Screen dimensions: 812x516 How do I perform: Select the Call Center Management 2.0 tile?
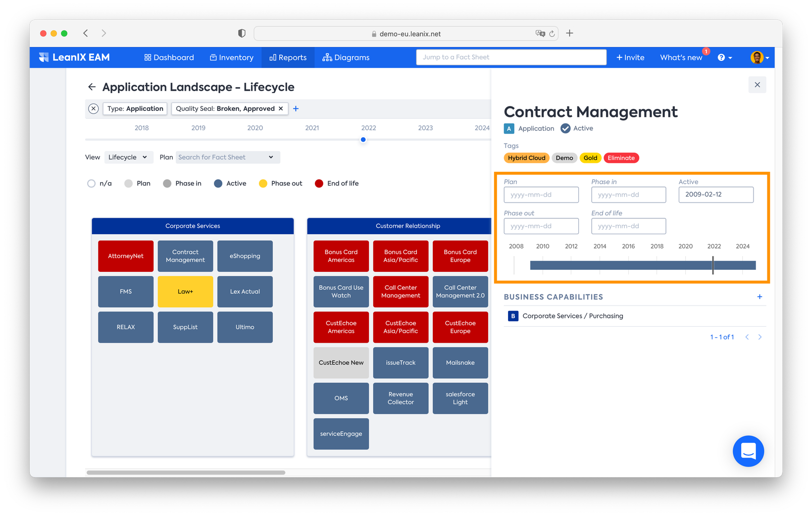(x=460, y=292)
